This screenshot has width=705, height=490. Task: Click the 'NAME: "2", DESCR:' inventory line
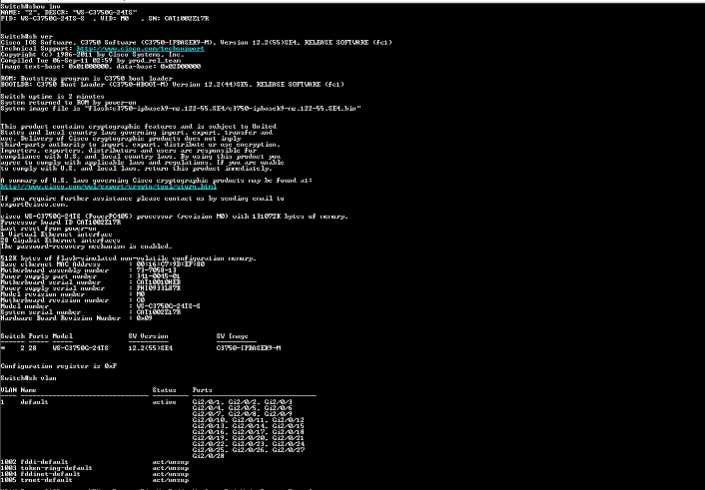pyautogui.click(x=68, y=13)
